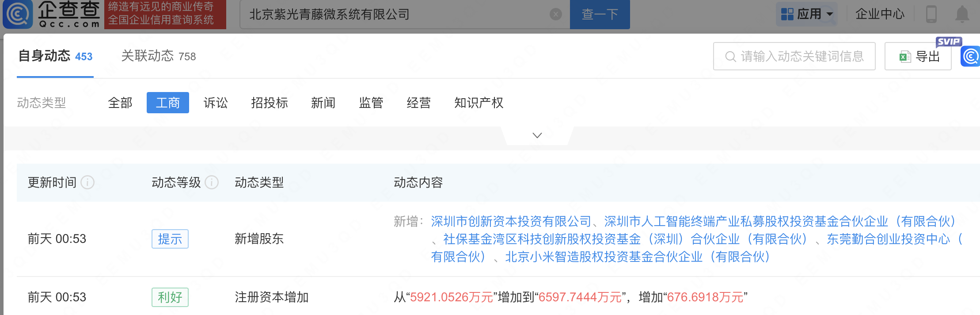This screenshot has height=315, width=980.
Task: Click info icon beside 更新时间
Action: point(87,182)
